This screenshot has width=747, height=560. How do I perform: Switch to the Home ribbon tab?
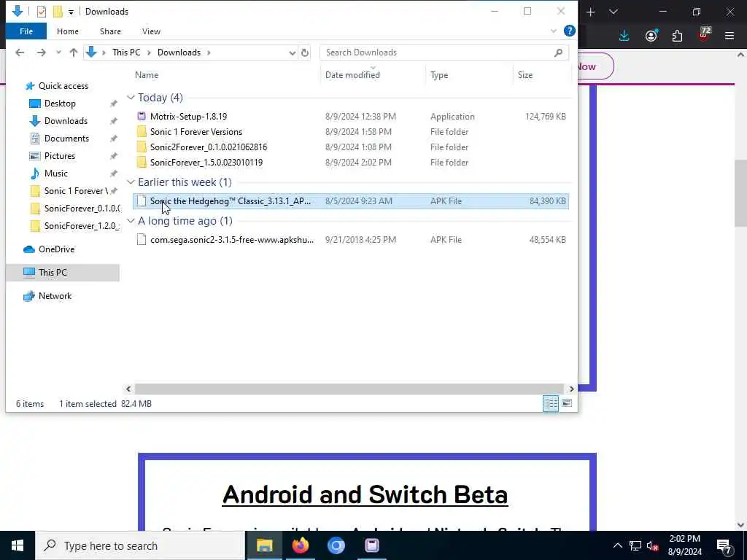[x=68, y=31]
